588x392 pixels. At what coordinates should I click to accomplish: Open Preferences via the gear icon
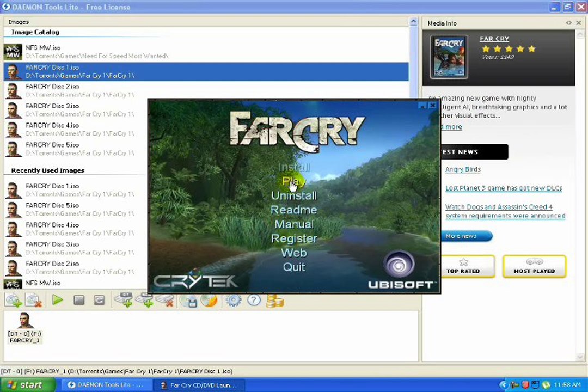click(x=233, y=300)
